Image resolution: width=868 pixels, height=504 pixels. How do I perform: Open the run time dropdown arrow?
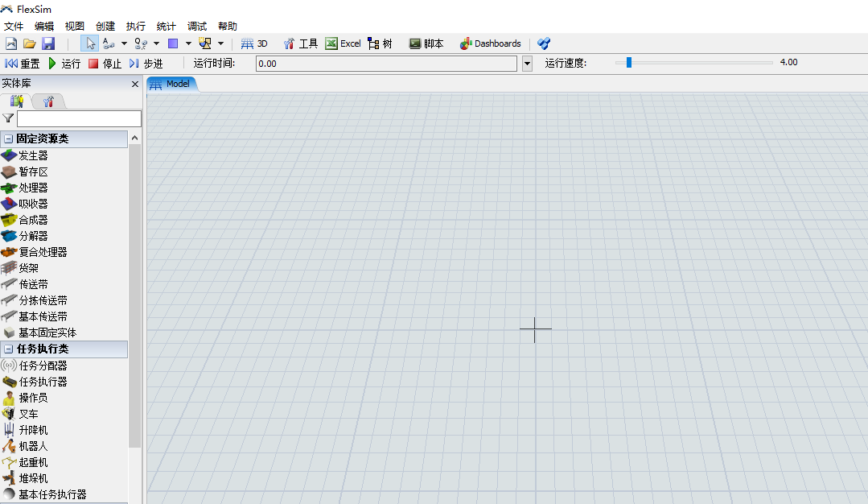pos(527,64)
